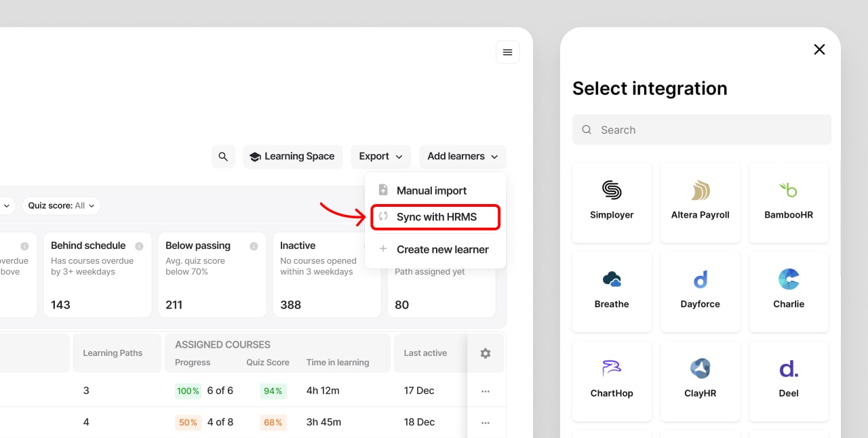Click the search magnifier button
This screenshot has height=438, width=868.
[223, 157]
